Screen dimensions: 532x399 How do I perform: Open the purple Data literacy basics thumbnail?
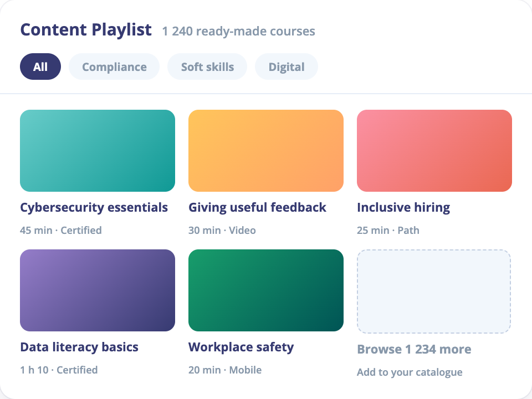[x=98, y=290]
